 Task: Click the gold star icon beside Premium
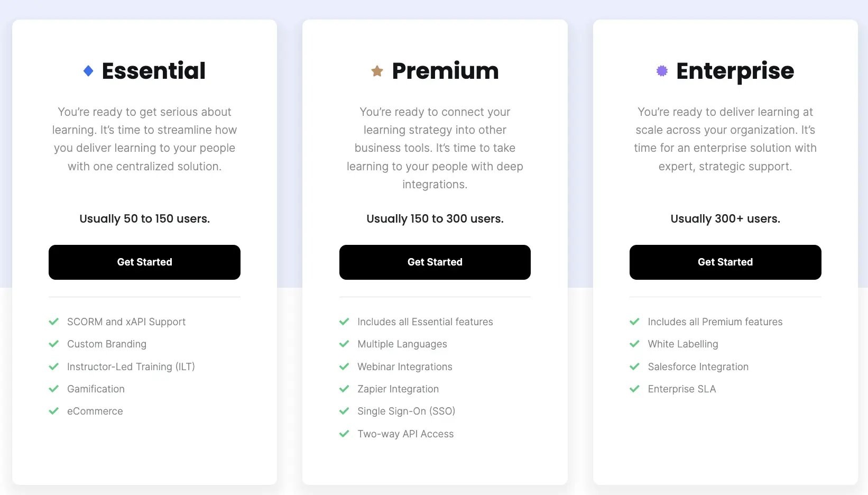[x=377, y=70]
